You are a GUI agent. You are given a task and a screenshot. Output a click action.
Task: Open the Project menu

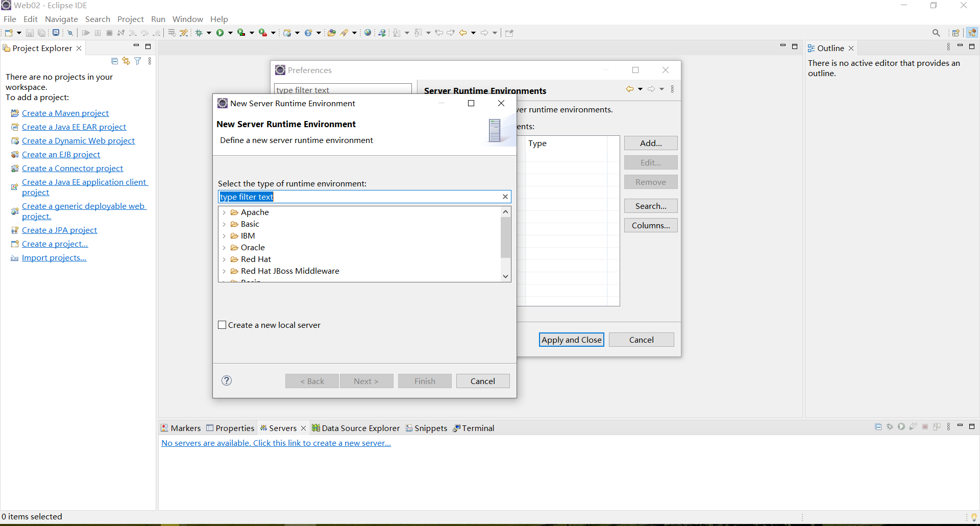[x=131, y=19]
